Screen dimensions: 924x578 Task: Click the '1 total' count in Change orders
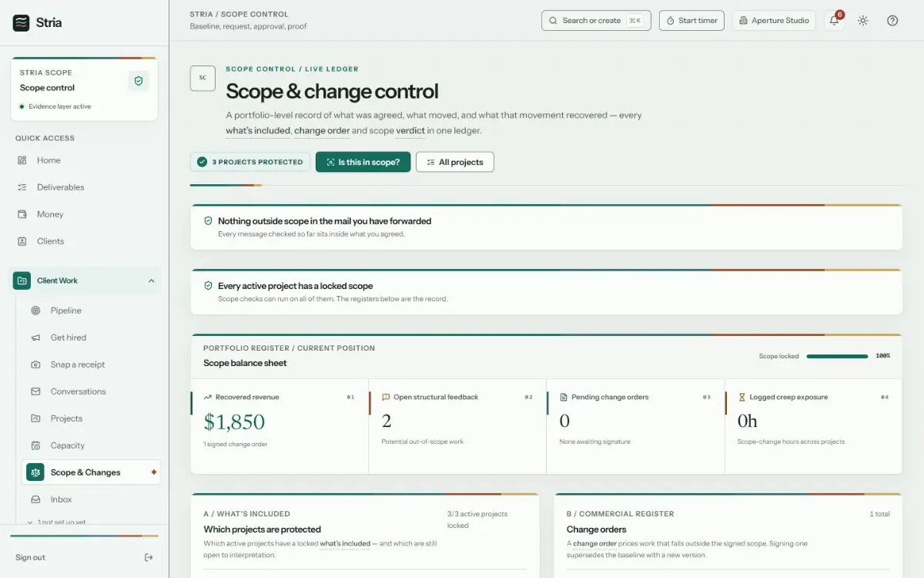(879, 513)
